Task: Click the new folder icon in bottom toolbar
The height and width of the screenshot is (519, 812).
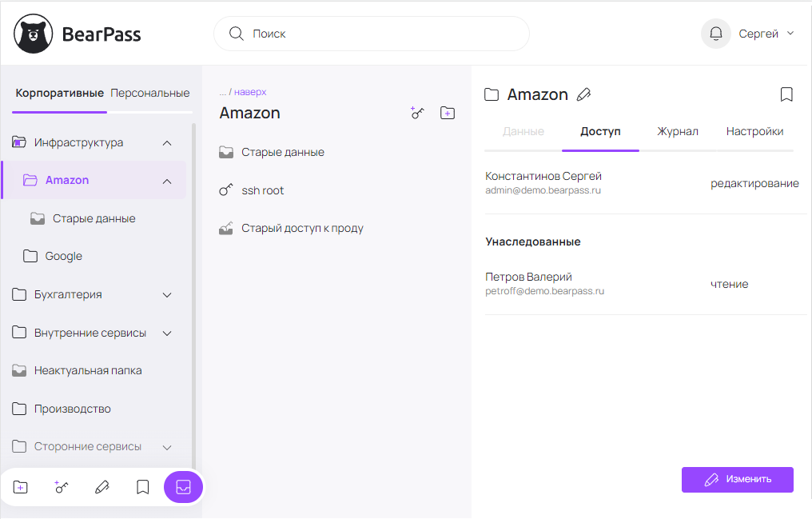Action: click(x=21, y=487)
